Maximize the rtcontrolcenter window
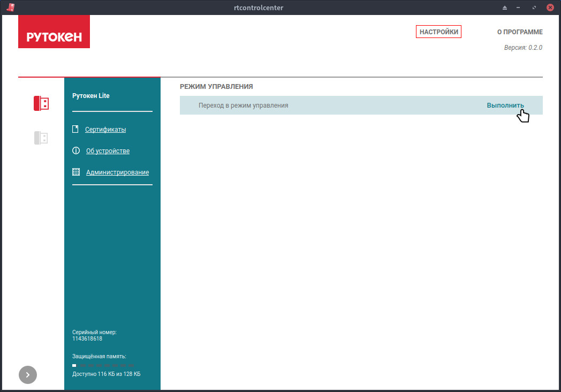The height and width of the screenshot is (392, 561). [534, 7]
